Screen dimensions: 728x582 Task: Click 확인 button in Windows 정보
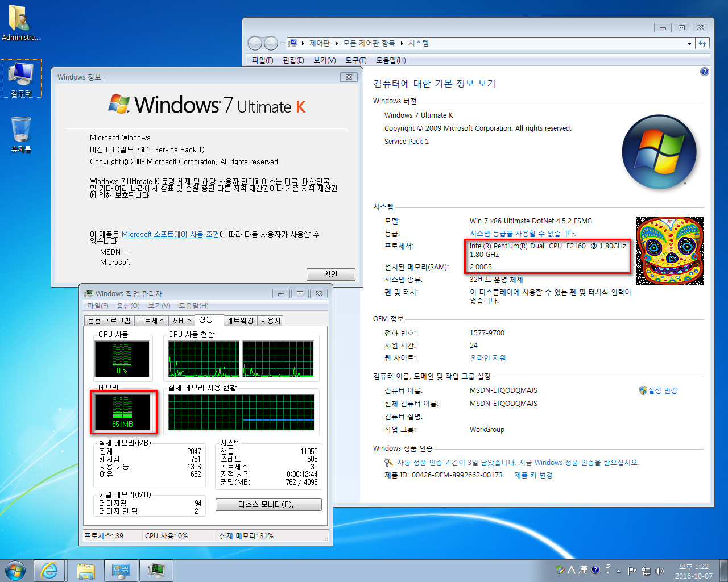pos(331,274)
